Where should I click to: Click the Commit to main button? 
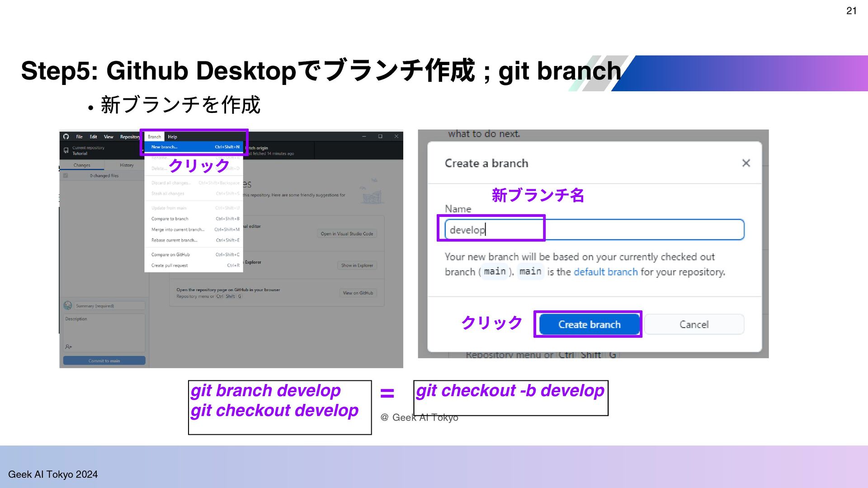click(x=104, y=361)
